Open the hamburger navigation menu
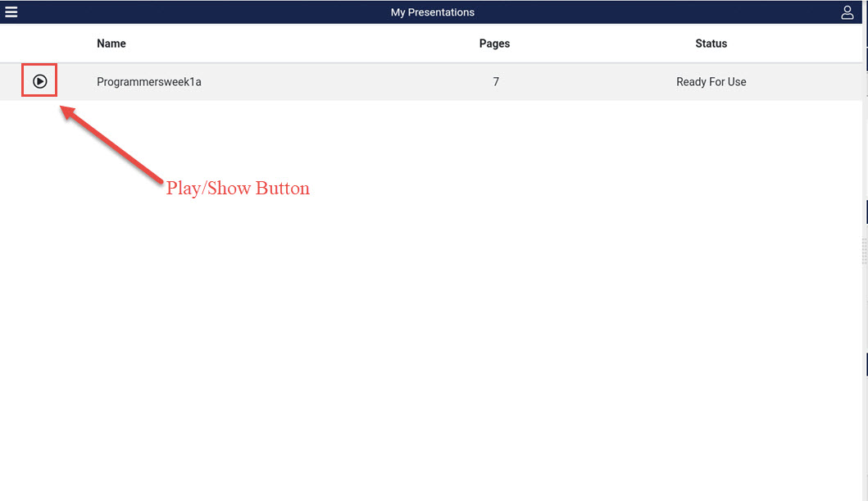868x501 pixels. (x=11, y=12)
